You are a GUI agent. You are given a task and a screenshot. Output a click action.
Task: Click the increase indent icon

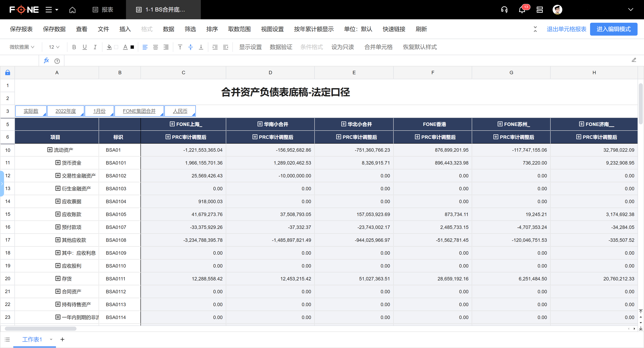[215, 47]
